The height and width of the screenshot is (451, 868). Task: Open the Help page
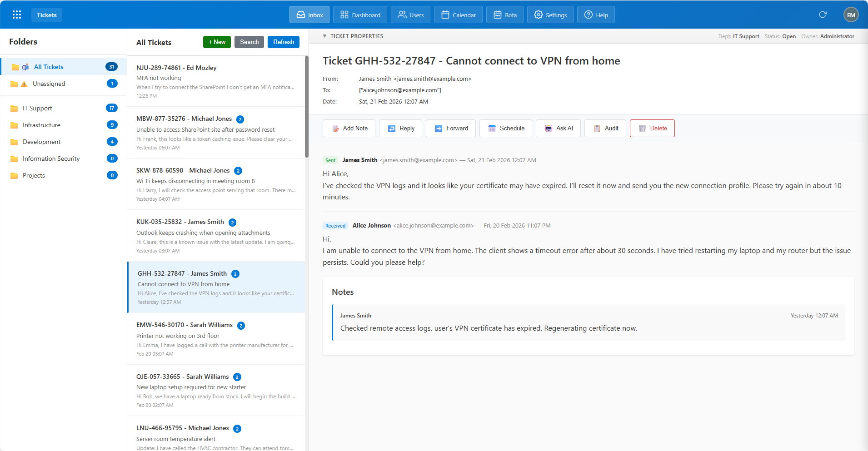(x=596, y=15)
